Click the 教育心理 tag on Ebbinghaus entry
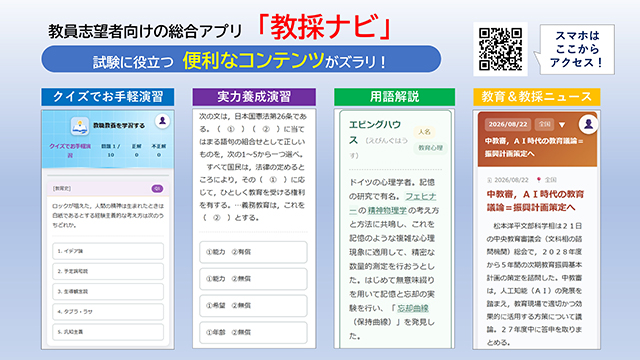 (x=431, y=148)
